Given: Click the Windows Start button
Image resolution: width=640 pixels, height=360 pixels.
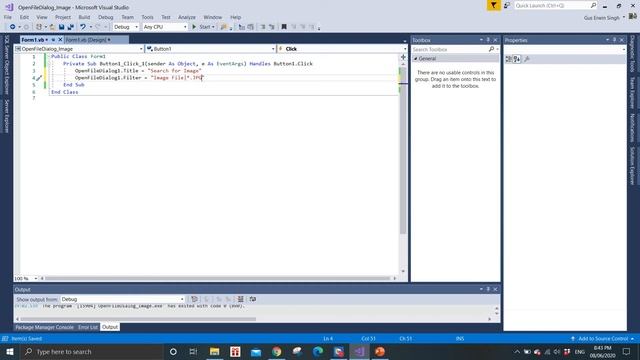Looking at the screenshot, I should [x=10, y=351].
